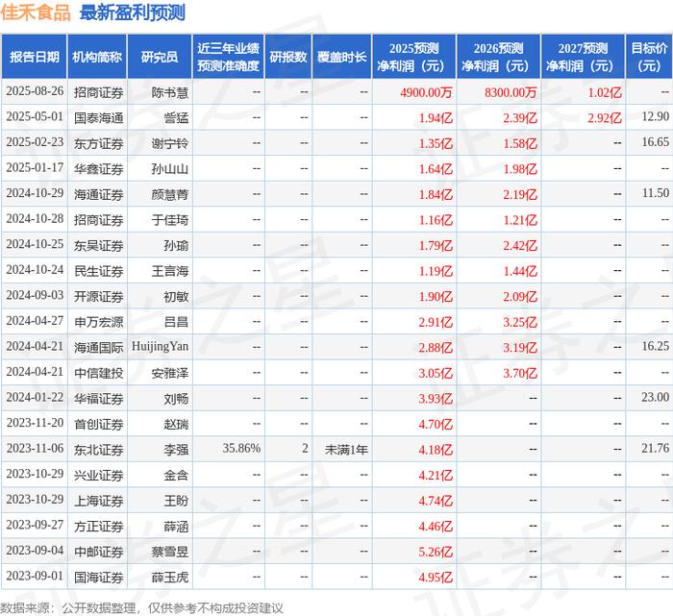Viewport: 673px width, 616px height.
Task: Click the 4.74亿 forecast value
Action: click(x=436, y=501)
